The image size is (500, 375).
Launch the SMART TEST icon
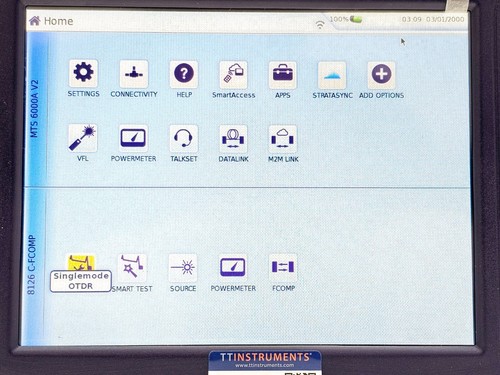pos(132,267)
